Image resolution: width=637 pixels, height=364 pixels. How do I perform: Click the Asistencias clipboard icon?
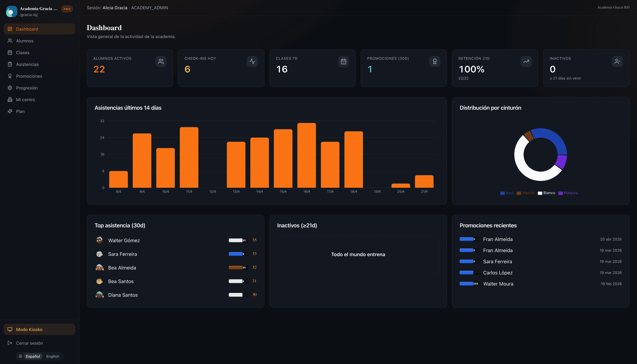pyautogui.click(x=10, y=64)
